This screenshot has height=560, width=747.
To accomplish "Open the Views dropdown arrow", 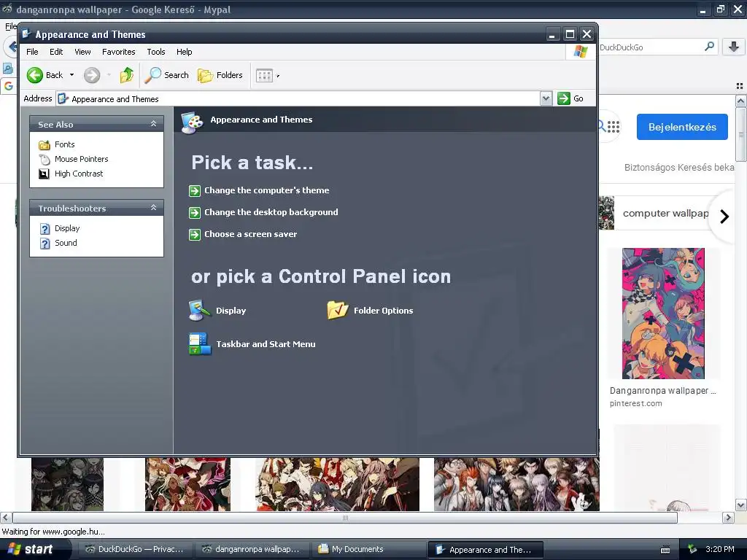I will coord(278,76).
